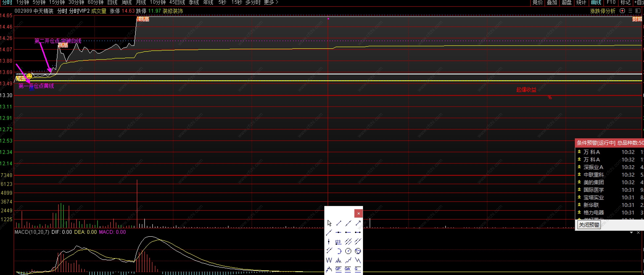Image resolution: width=644 pixels, height=275 pixels.
Task: Choose the horizontal price line tool
Action: [338, 232]
